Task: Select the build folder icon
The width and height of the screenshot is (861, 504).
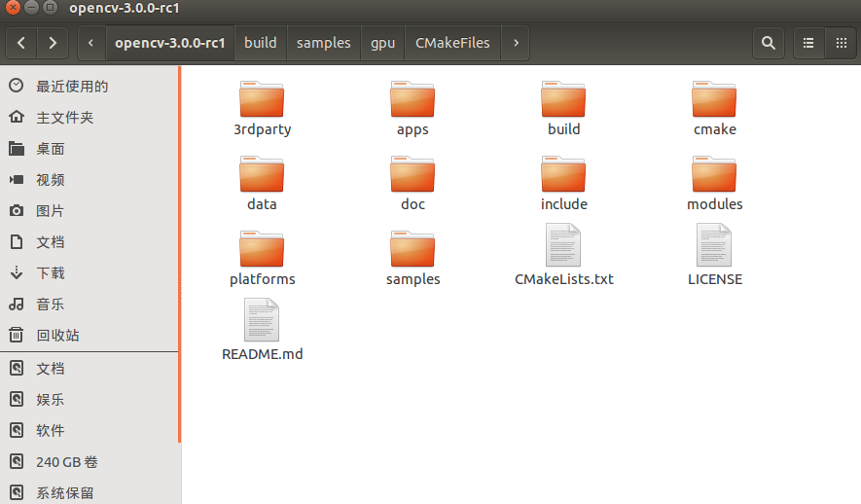Action: click(x=563, y=99)
